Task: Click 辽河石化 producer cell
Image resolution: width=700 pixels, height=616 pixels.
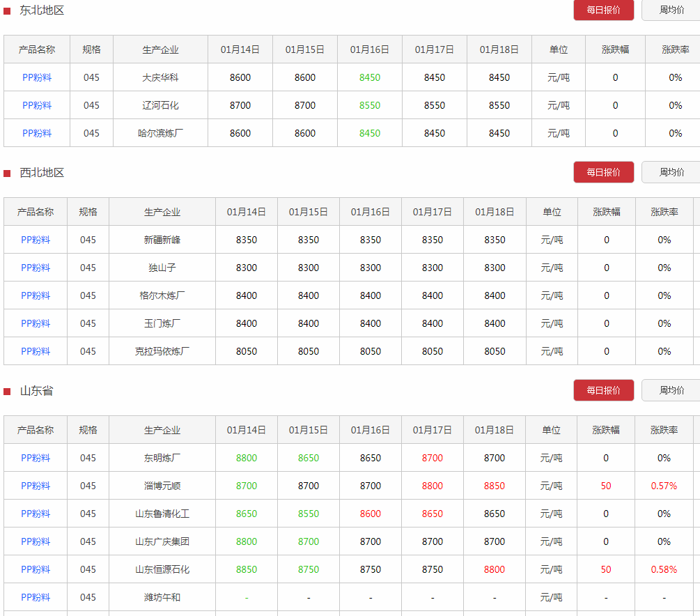Action: pos(160,105)
